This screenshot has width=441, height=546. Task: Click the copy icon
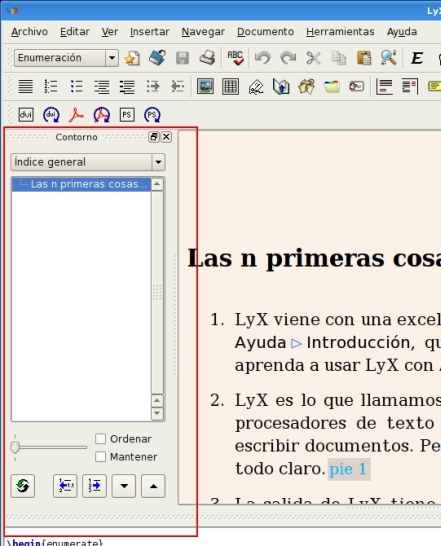point(339,58)
